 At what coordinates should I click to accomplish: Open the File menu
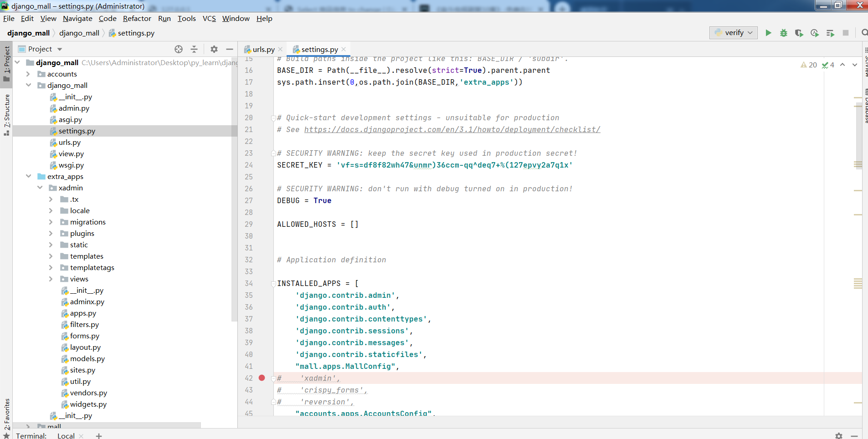coord(9,18)
